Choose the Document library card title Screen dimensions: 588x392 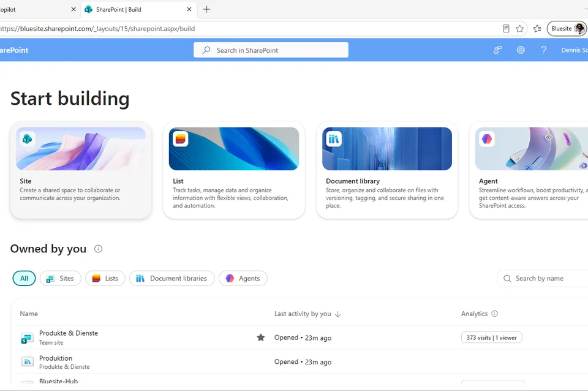[x=353, y=181]
